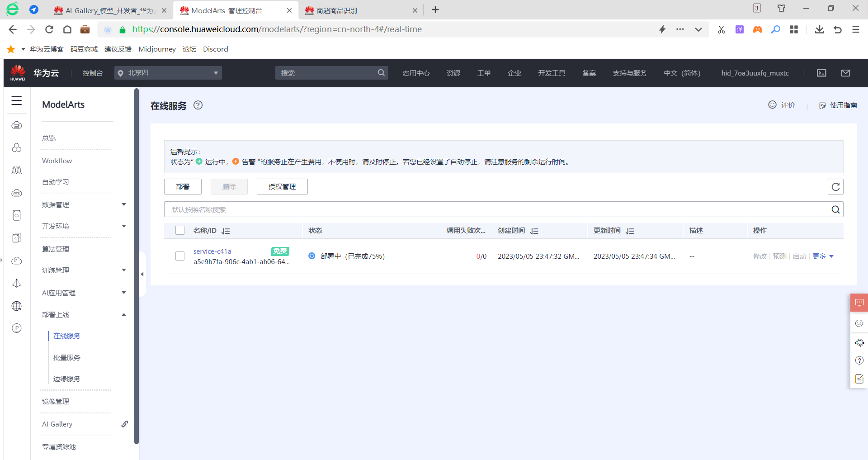Open the mail messages icon in header
This screenshot has height=460, width=868.
845,73
